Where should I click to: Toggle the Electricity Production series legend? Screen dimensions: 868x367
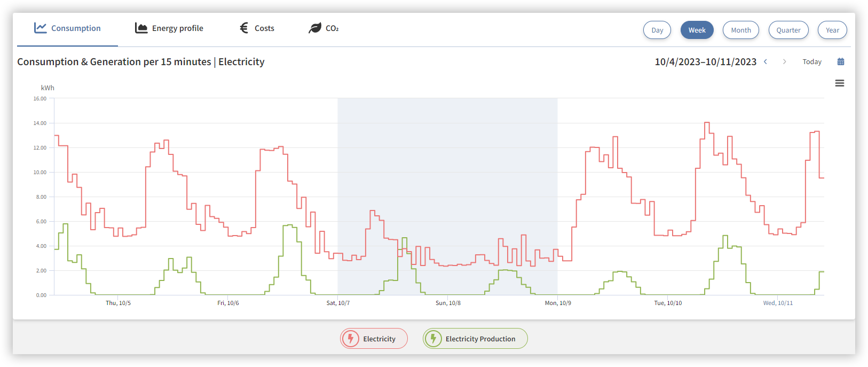coord(475,339)
